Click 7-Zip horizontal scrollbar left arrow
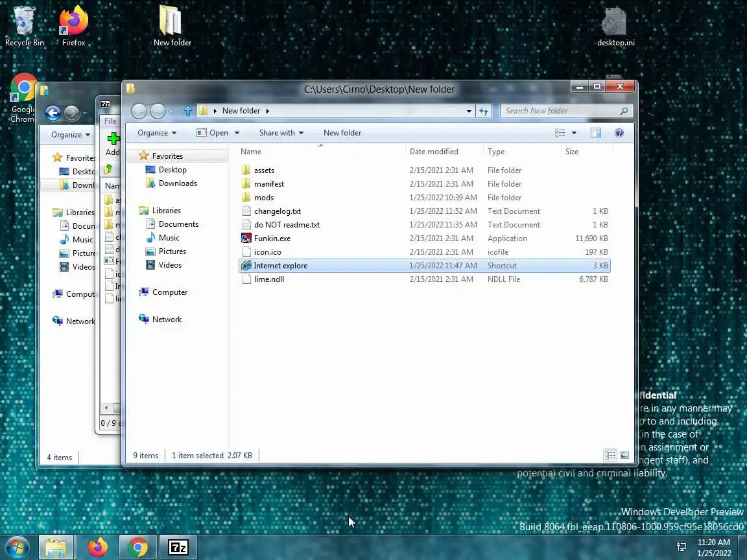 (106, 408)
